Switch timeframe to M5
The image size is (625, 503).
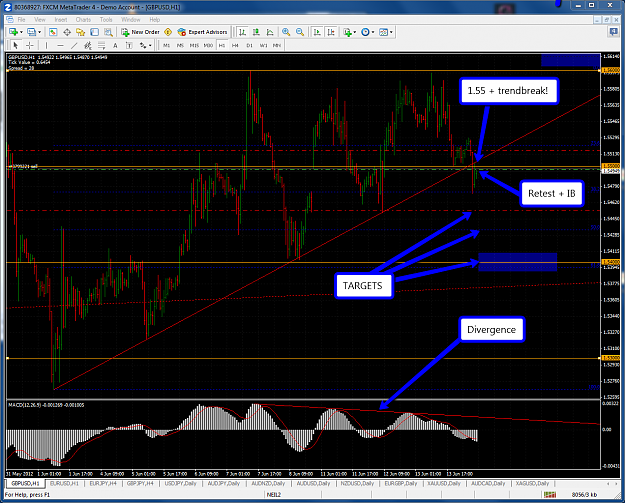coord(180,45)
